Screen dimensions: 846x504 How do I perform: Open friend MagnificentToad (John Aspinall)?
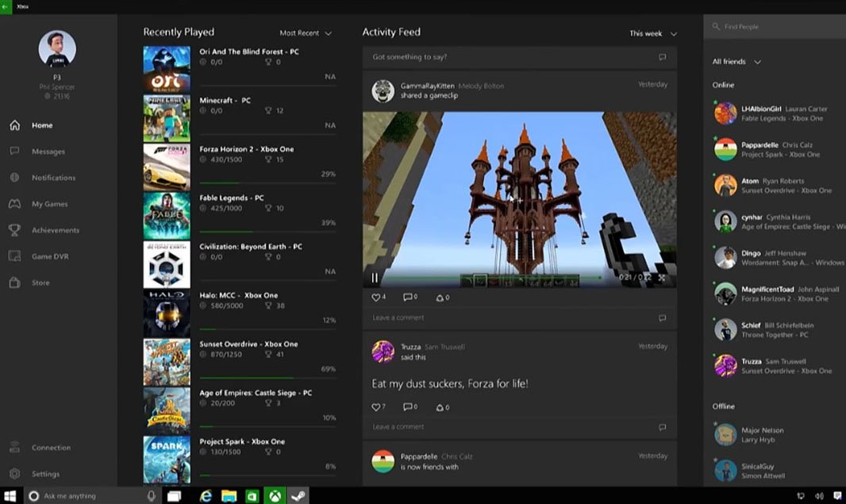coord(777,294)
